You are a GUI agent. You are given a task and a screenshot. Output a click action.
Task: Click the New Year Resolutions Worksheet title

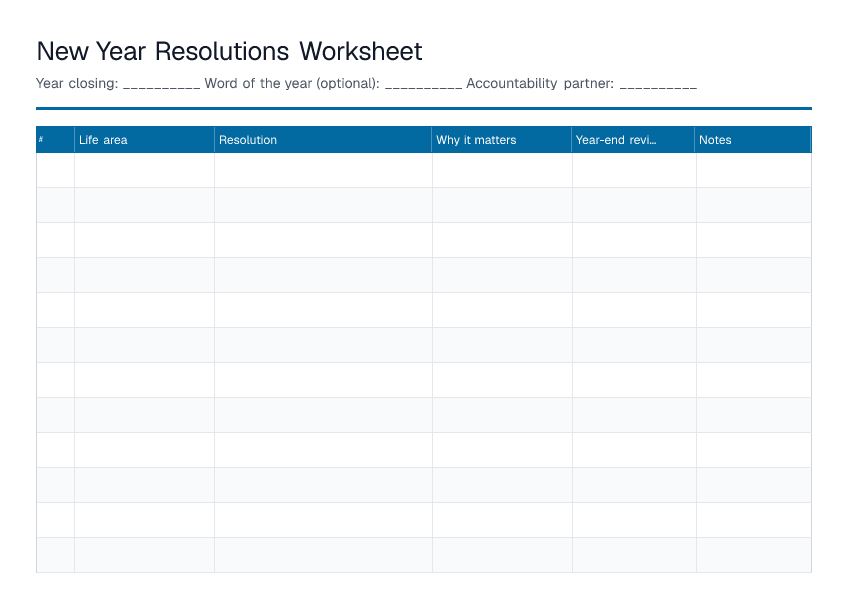229,51
